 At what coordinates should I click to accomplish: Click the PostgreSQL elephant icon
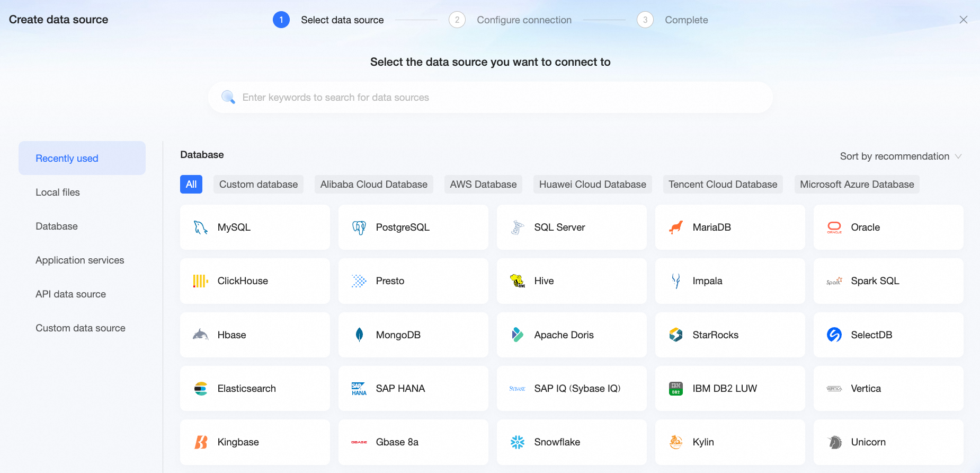(x=359, y=227)
